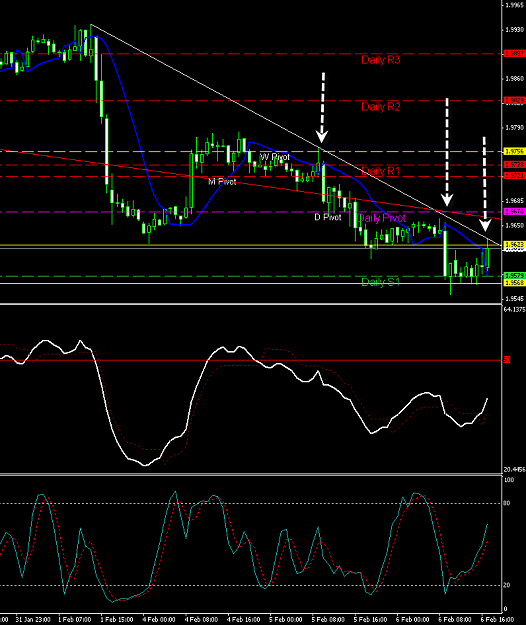The image size is (526, 625).
Task: Click the red 1.9829 price tag
Action: 515,100
